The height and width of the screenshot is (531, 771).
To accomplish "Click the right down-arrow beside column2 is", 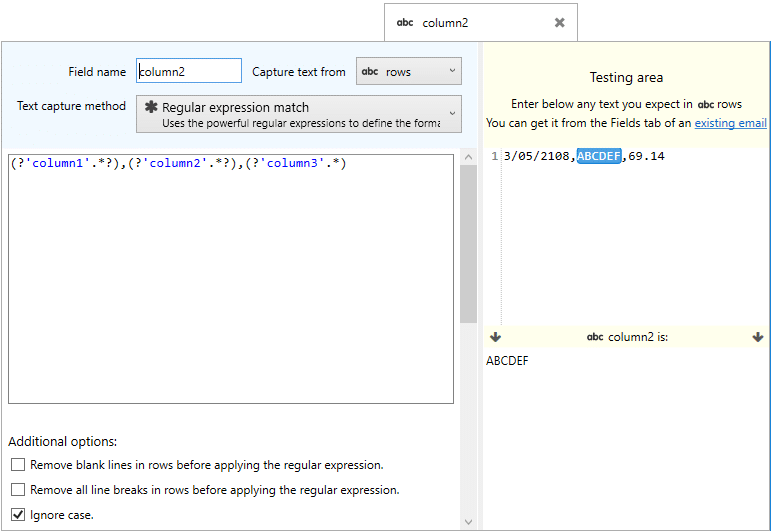I will coord(758,337).
